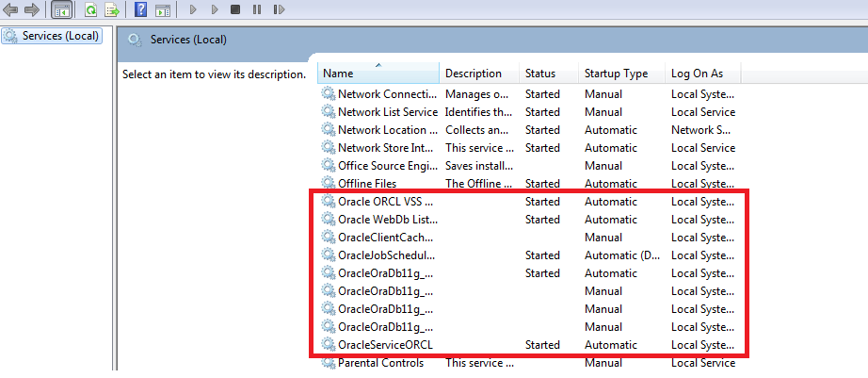868x378 pixels.
Task: Click 'Services (Local)' title in header bar
Action: (188, 40)
